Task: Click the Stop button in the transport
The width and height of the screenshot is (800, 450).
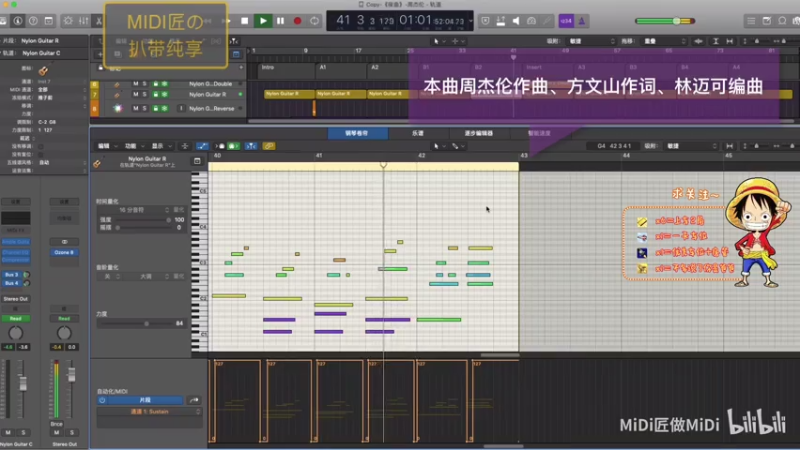Action: point(245,21)
